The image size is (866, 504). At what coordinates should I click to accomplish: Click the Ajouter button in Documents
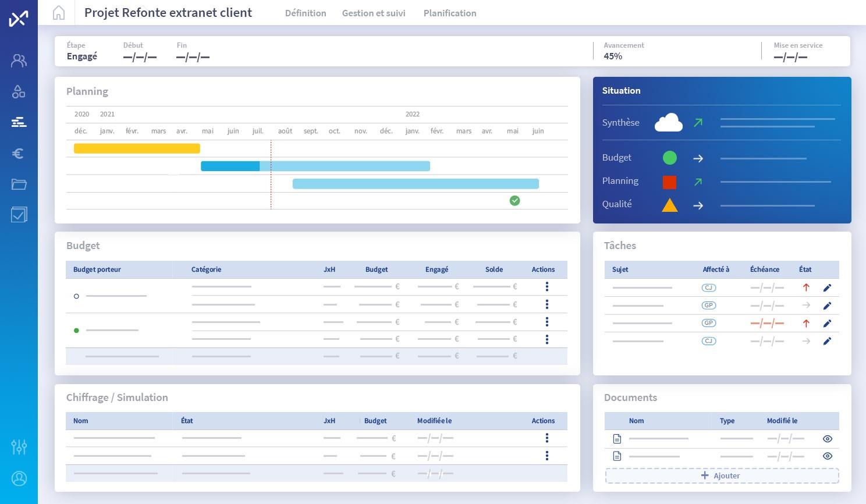click(x=722, y=475)
